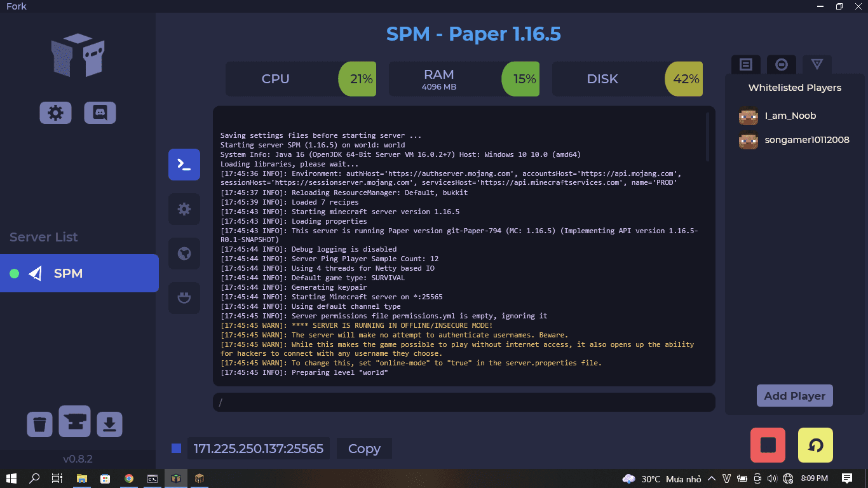The image size is (868, 488).
Task: Open app settings gear below logo
Action: tap(55, 113)
